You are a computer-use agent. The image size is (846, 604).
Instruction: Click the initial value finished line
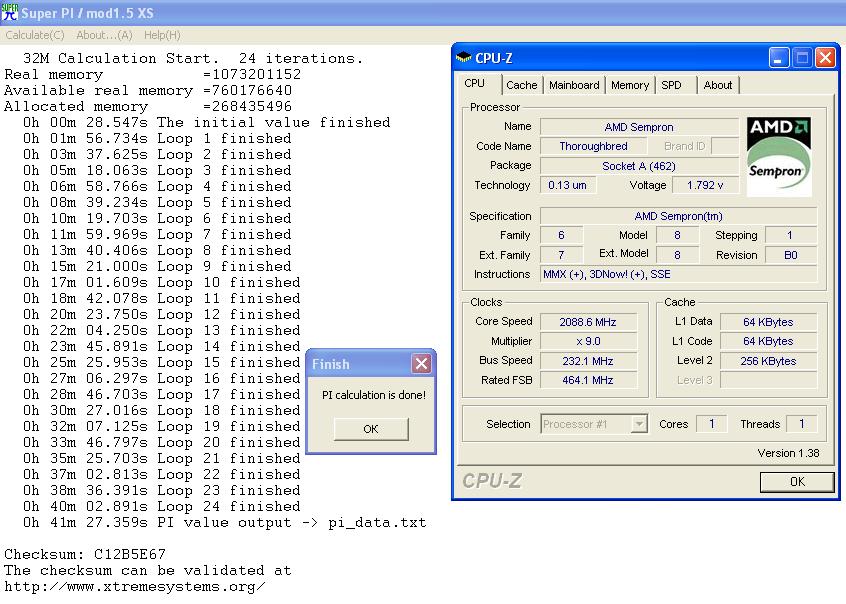(207, 123)
